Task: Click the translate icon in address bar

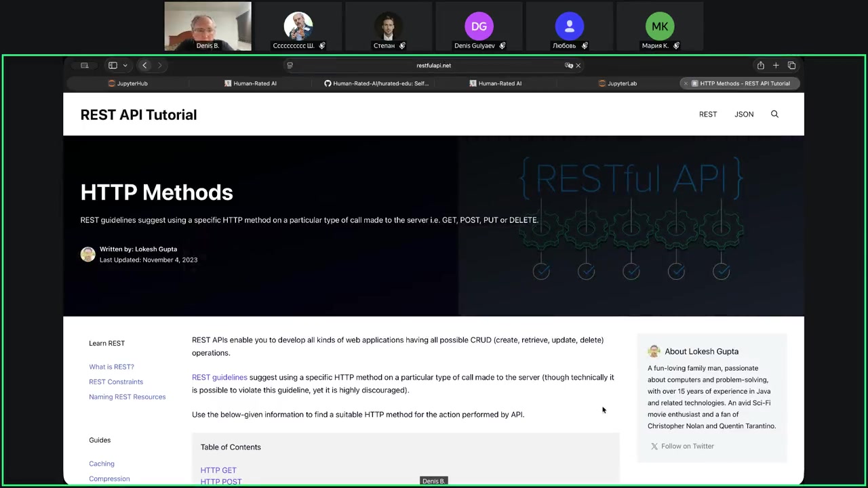Action: [x=568, y=66]
